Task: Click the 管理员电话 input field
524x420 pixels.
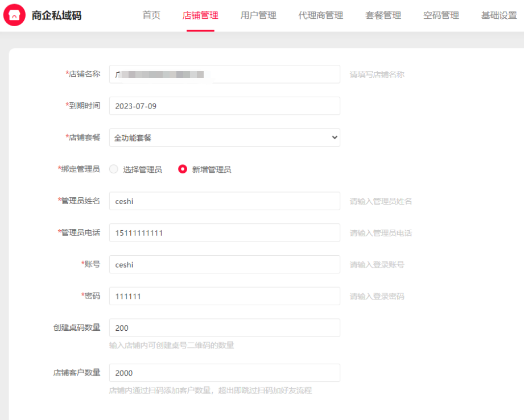Action: click(224, 232)
